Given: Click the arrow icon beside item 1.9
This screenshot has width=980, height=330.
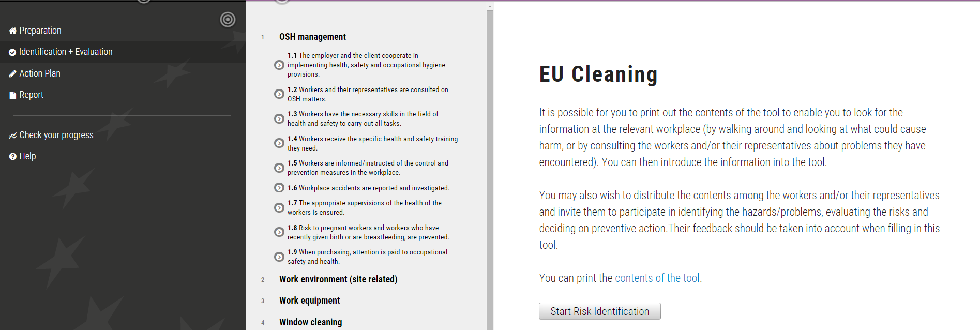Looking at the screenshot, I should point(279,257).
